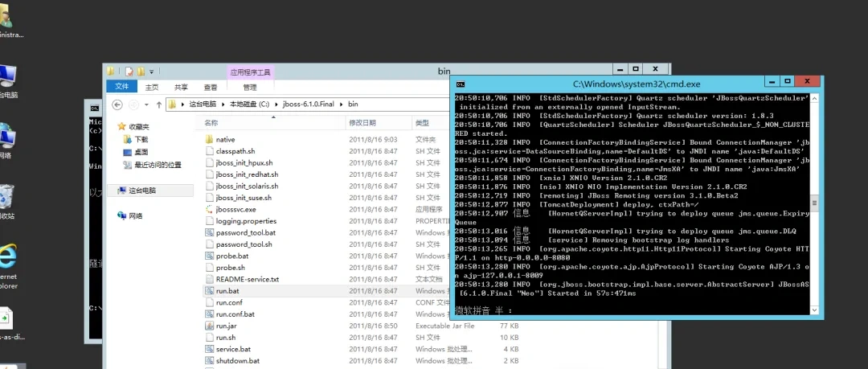The height and width of the screenshot is (369, 868).
Task: Click the cmd.exe title bar system icon
Action: coord(460,84)
